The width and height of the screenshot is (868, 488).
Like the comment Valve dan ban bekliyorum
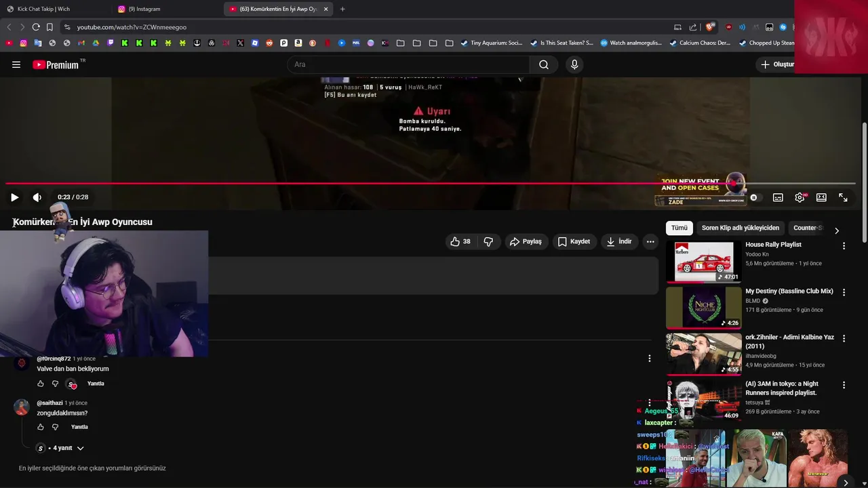[x=40, y=384]
